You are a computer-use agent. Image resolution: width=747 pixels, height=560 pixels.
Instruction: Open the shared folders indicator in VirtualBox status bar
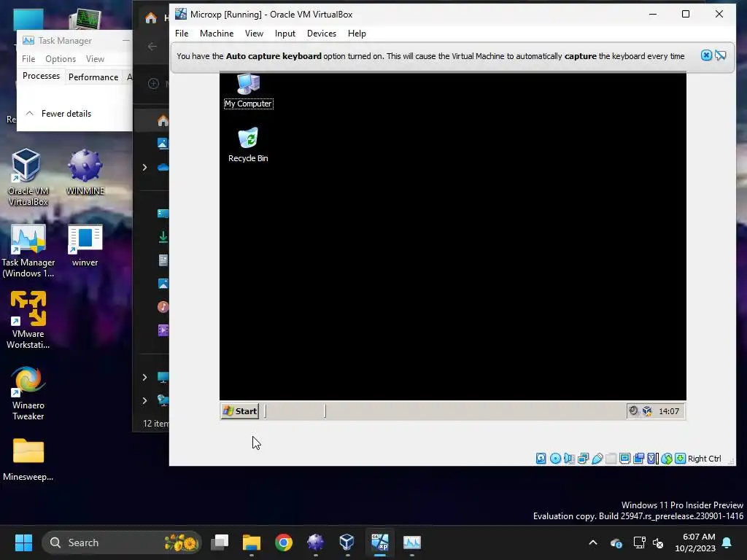coord(611,459)
